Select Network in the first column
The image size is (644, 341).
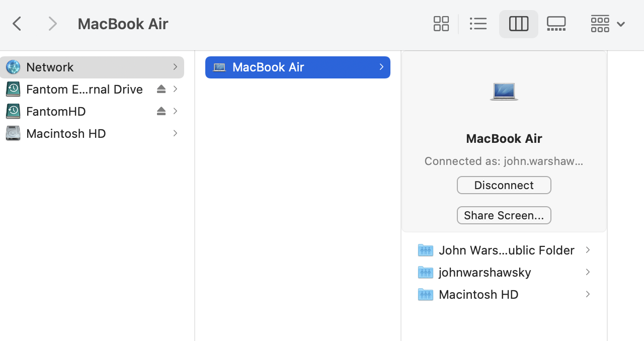(92, 67)
